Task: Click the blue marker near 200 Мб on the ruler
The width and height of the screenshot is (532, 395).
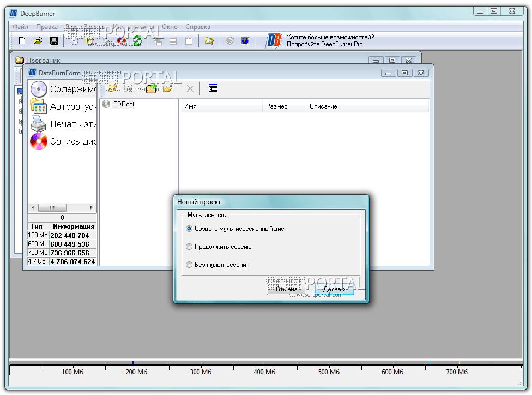Action: pos(132,363)
